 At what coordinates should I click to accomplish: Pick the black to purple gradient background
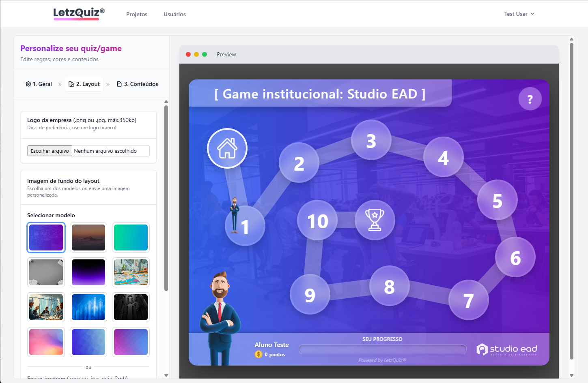[x=88, y=272]
